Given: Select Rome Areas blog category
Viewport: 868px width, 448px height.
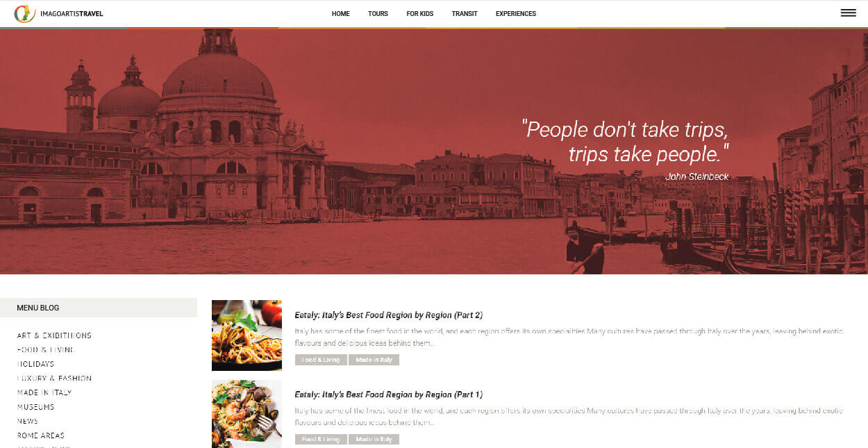Looking at the screenshot, I should [40, 435].
